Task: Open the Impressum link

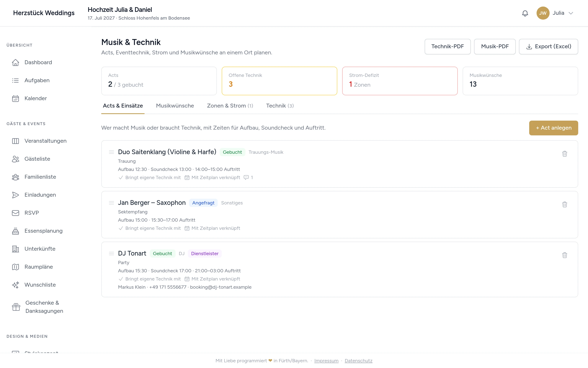Action: [x=326, y=361]
